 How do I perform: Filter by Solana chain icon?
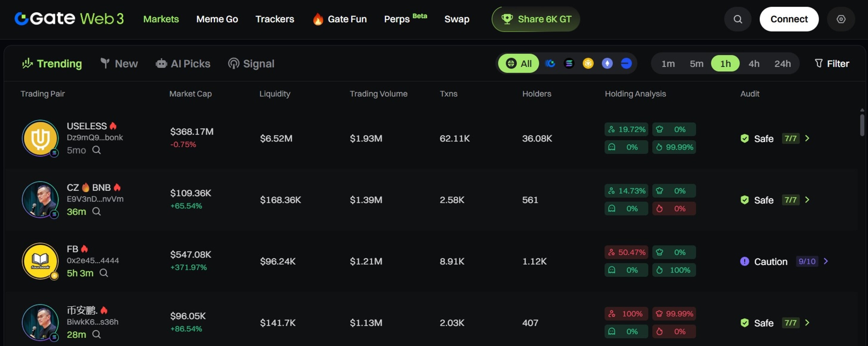point(569,64)
